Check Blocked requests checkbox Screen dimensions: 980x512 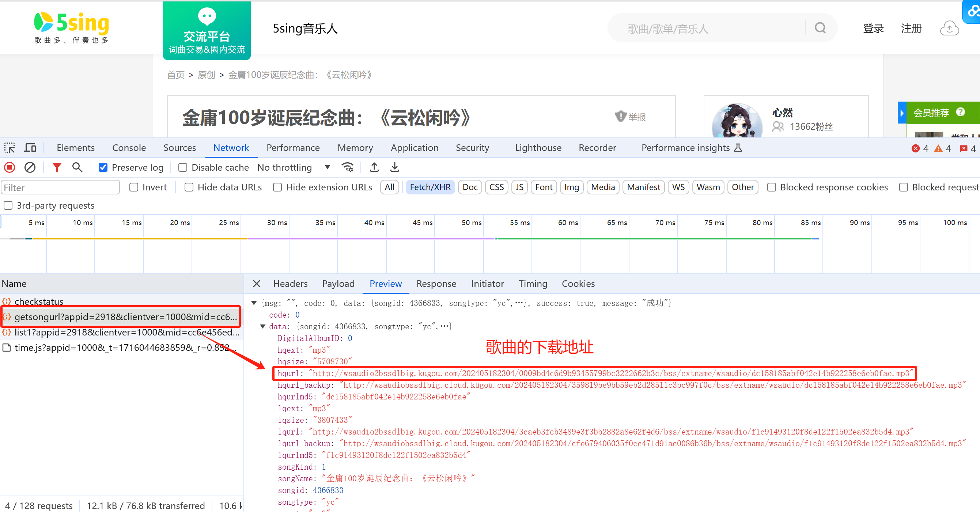904,187
